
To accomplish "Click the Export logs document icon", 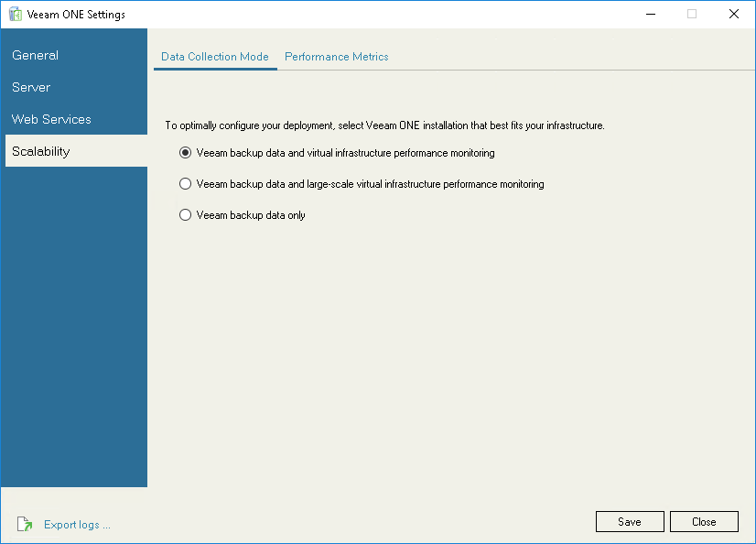I will [25, 524].
